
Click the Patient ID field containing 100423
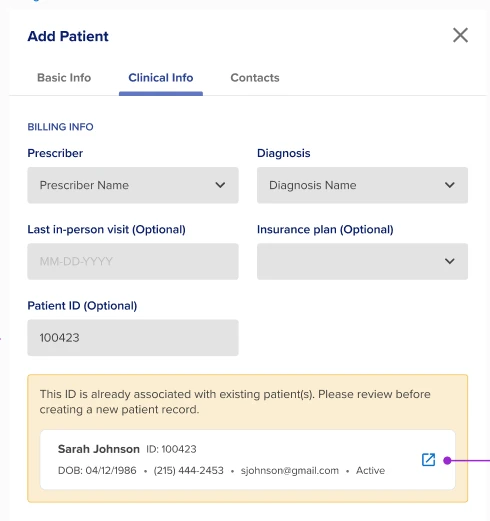click(133, 338)
